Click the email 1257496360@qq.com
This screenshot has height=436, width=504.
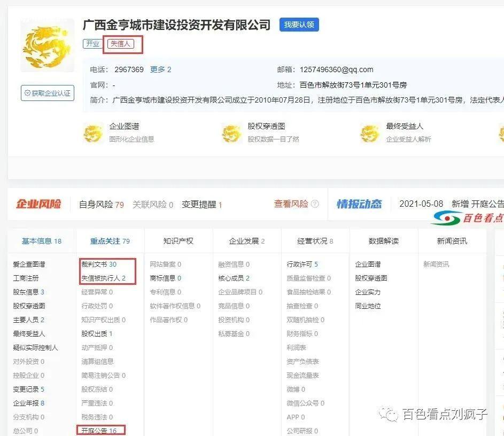[x=337, y=69]
